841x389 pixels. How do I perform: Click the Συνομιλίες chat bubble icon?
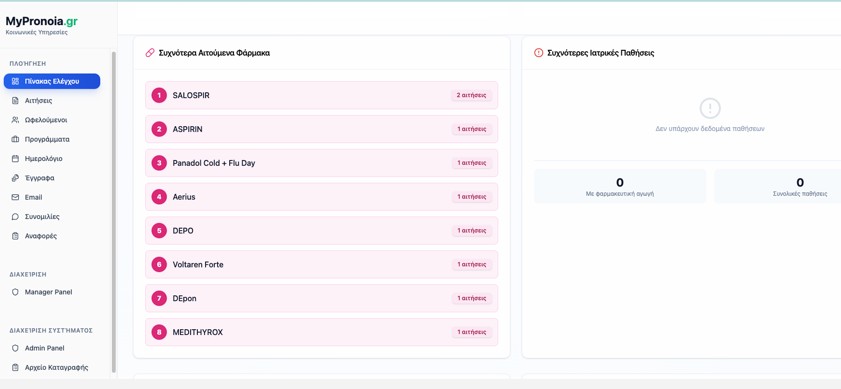(x=15, y=217)
